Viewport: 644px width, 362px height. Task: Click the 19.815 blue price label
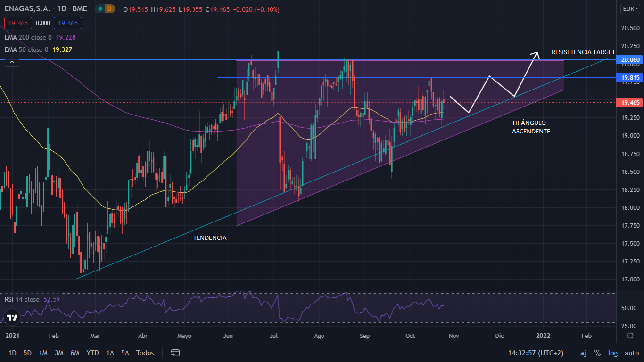[x=630, y=77]
